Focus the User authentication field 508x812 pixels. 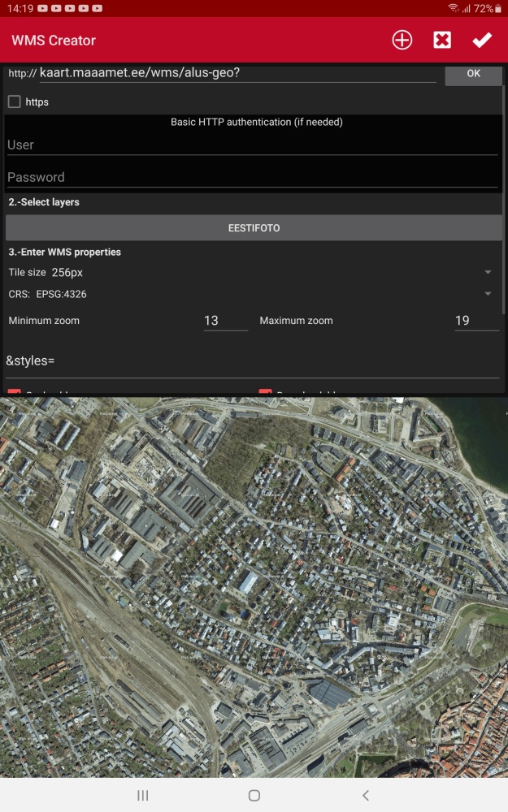pyautogui.click(x=252, y=145)
